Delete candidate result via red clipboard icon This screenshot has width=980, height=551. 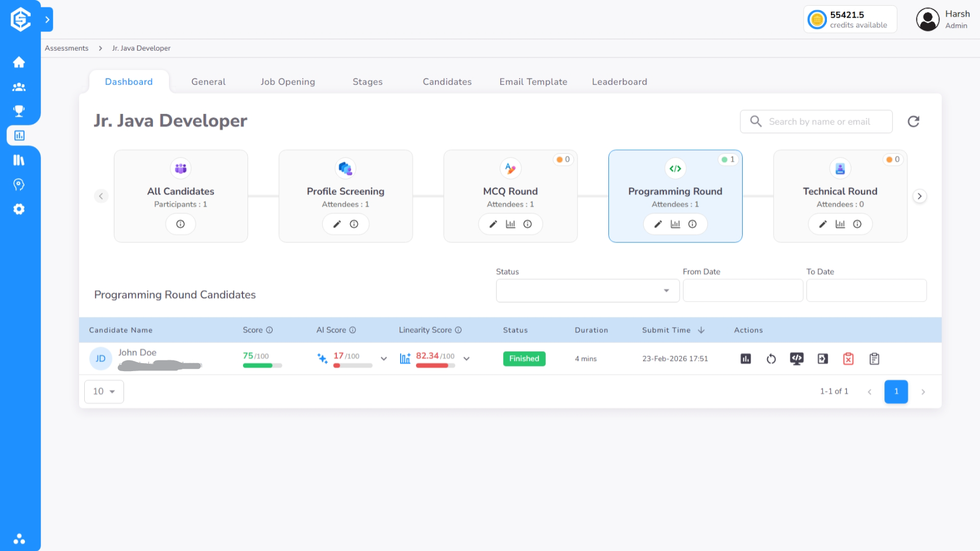coord(848,359)
